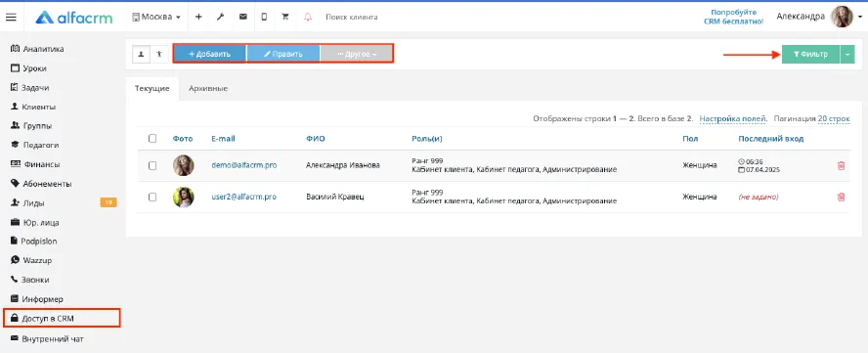Viewport: 868px width, 353px height.
Task: Click the mobile phone icon
Action: coord(264,18)
